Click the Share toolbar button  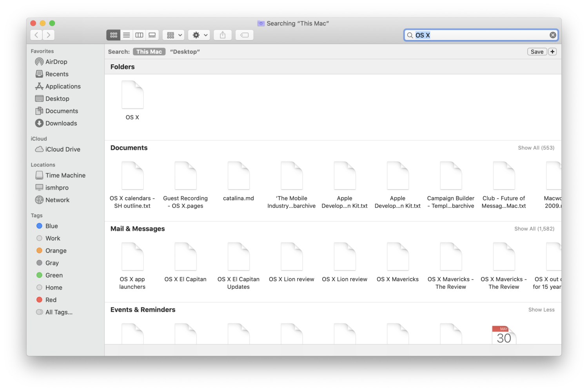223,35
